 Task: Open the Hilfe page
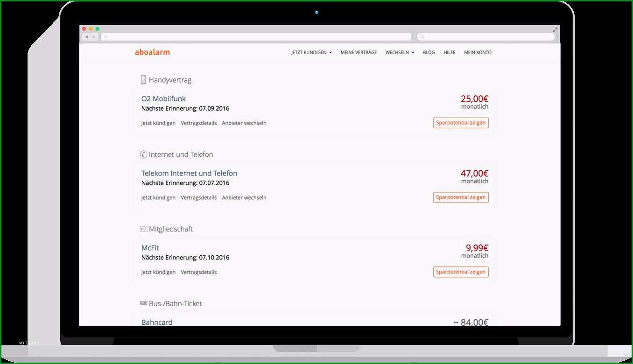click(449, 52)
